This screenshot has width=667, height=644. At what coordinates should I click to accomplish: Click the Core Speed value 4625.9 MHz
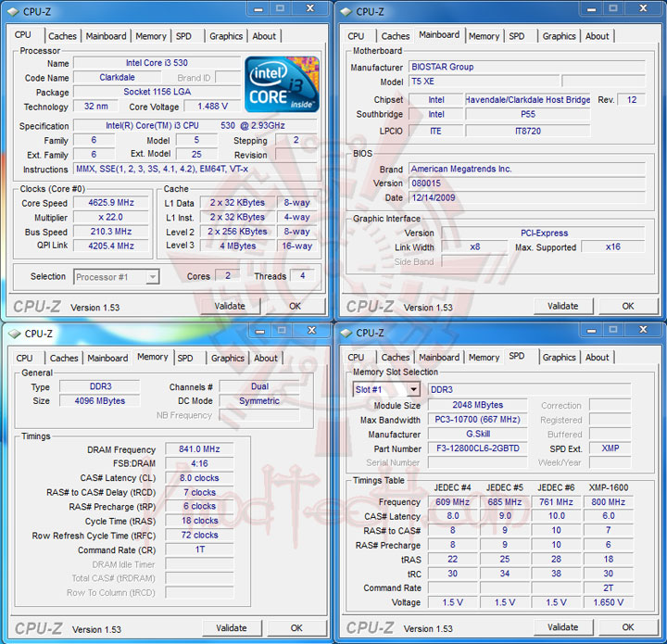tap(111, 203)
